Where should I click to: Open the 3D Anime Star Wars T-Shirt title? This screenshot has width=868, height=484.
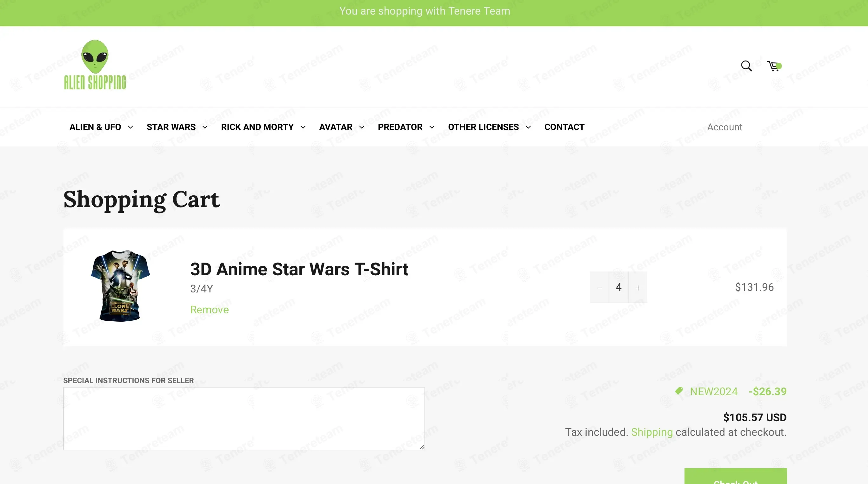click(299, 269)
